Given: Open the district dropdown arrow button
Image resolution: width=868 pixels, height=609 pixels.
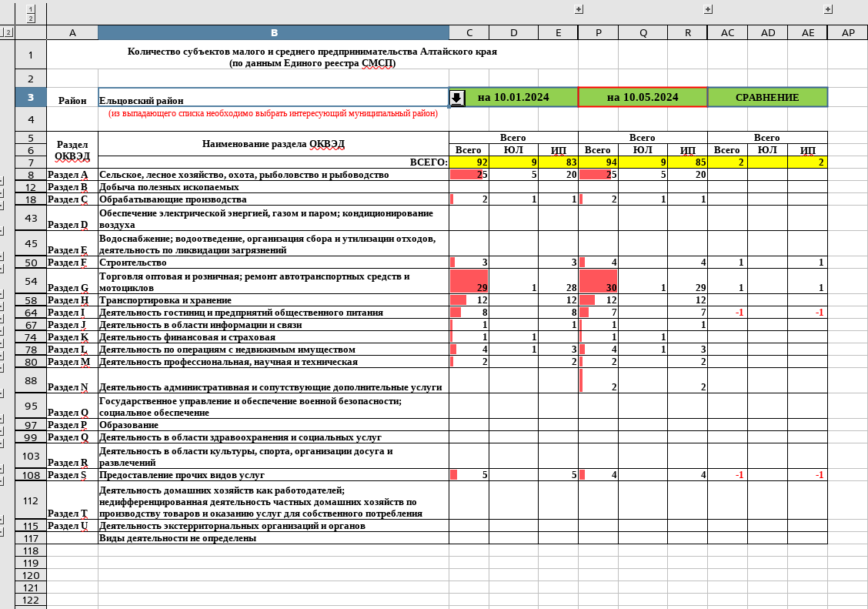Looking at the screenshot, I should coord(456,98).
